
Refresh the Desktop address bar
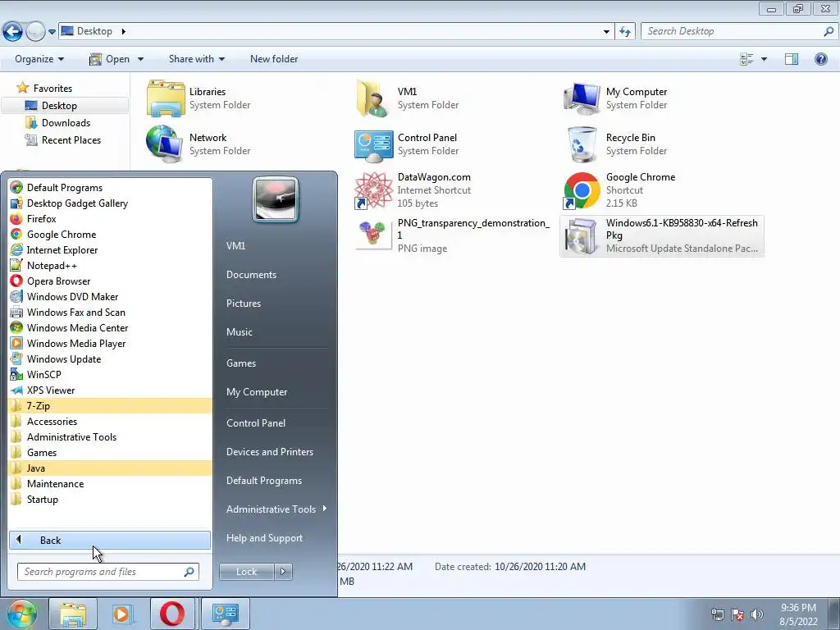pyautogui.click(x=624, y=31)
